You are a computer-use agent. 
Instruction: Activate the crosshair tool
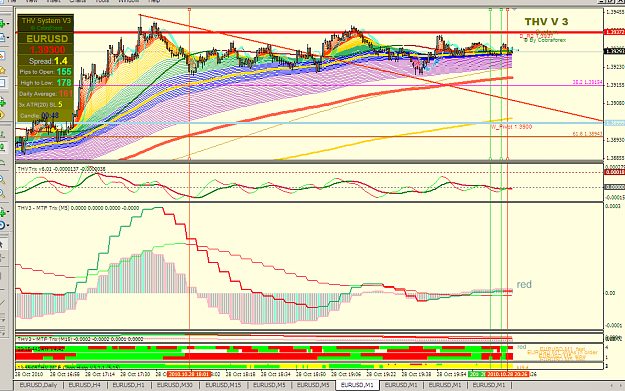click(2, 258)
